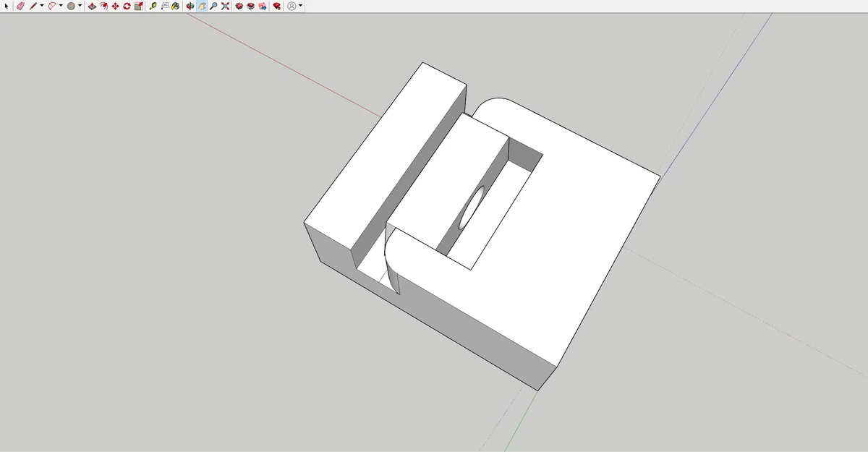Viewport: 868px width, 452px height.
Task: Activate the Orbit tool
Action: [190, 6]
